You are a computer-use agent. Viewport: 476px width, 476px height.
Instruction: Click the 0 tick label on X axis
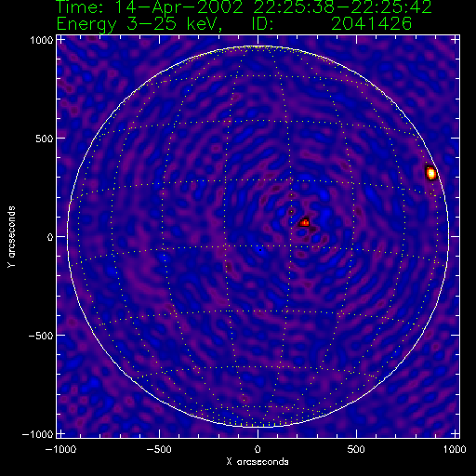point(258,449)
